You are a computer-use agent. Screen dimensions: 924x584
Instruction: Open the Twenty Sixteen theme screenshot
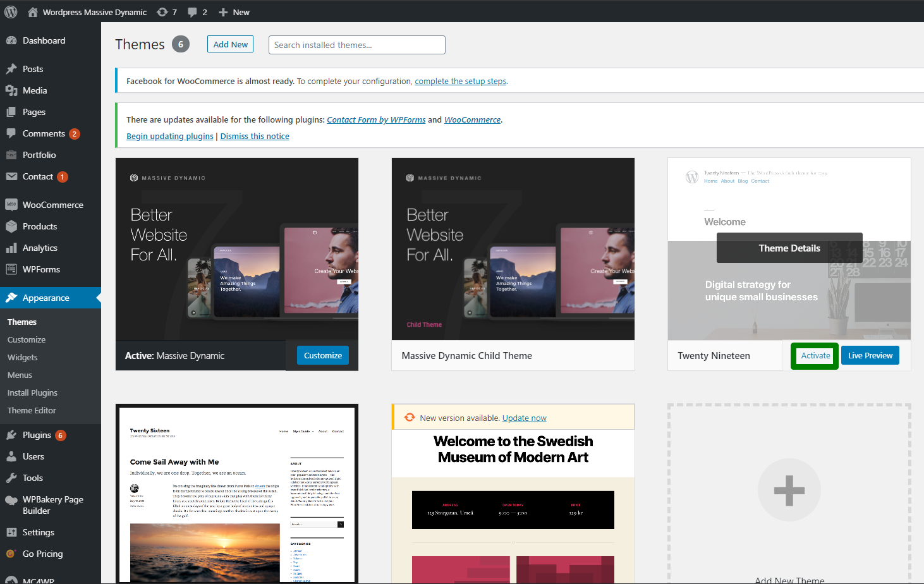pyautogui.click(x=237, y=494)
